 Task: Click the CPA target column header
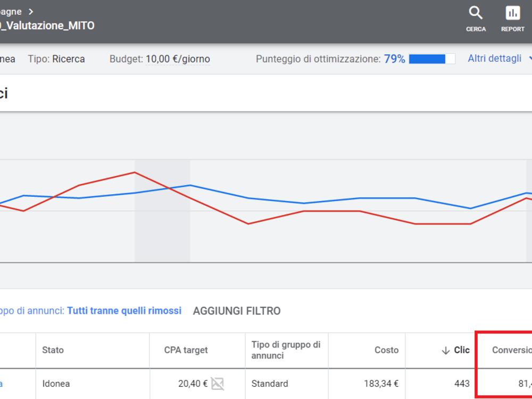(x=186, y=350)
